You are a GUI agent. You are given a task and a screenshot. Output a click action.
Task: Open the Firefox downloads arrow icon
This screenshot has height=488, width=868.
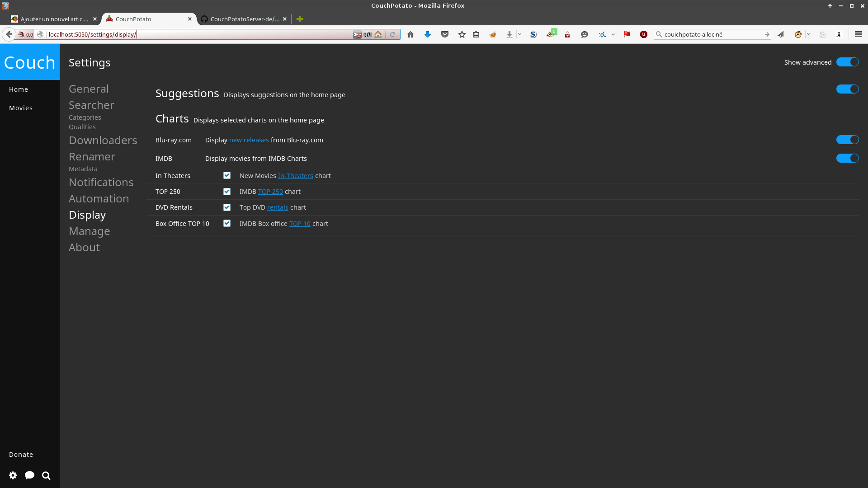[x=509, y=34]
